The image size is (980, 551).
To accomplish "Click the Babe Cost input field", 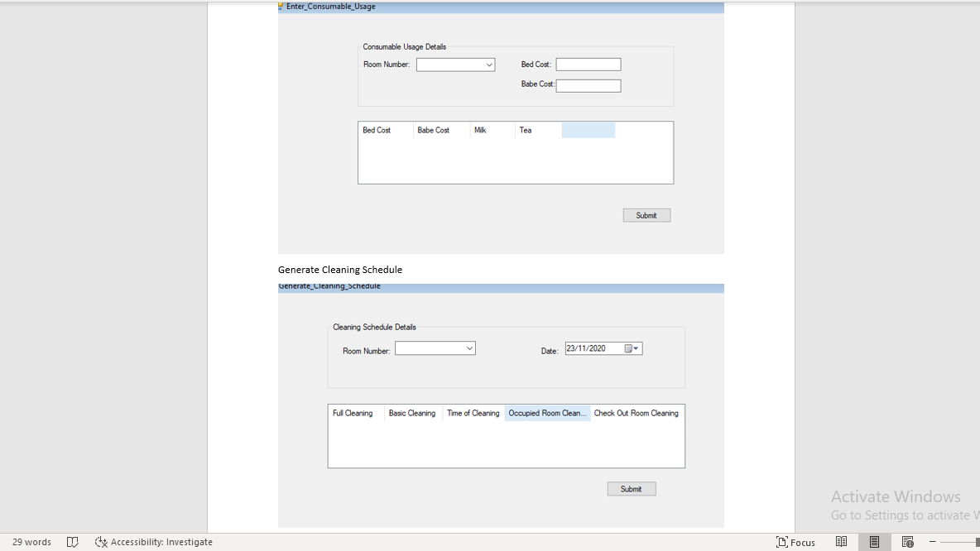I will pyautogui.click(x=588, y=85).
